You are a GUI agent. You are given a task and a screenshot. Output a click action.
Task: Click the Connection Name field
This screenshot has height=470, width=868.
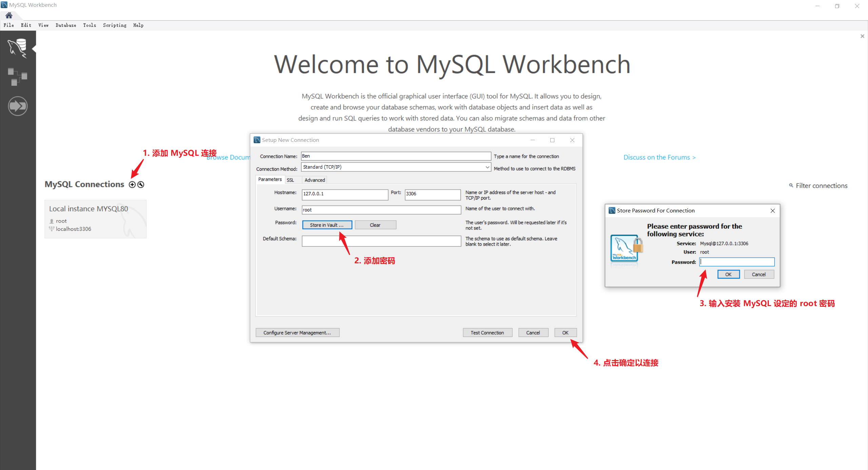396,156
